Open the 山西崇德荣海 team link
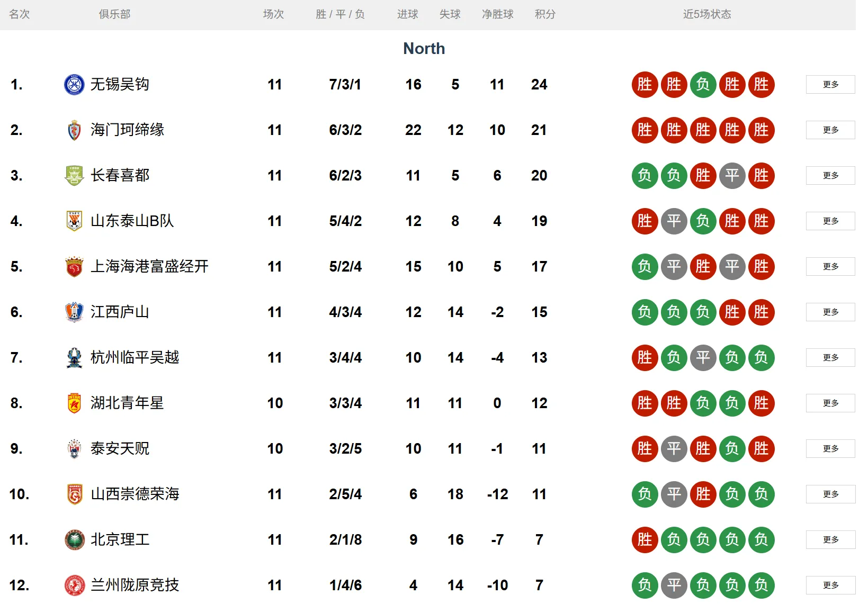This screenshot has width=868, height=604. [135, 494]
